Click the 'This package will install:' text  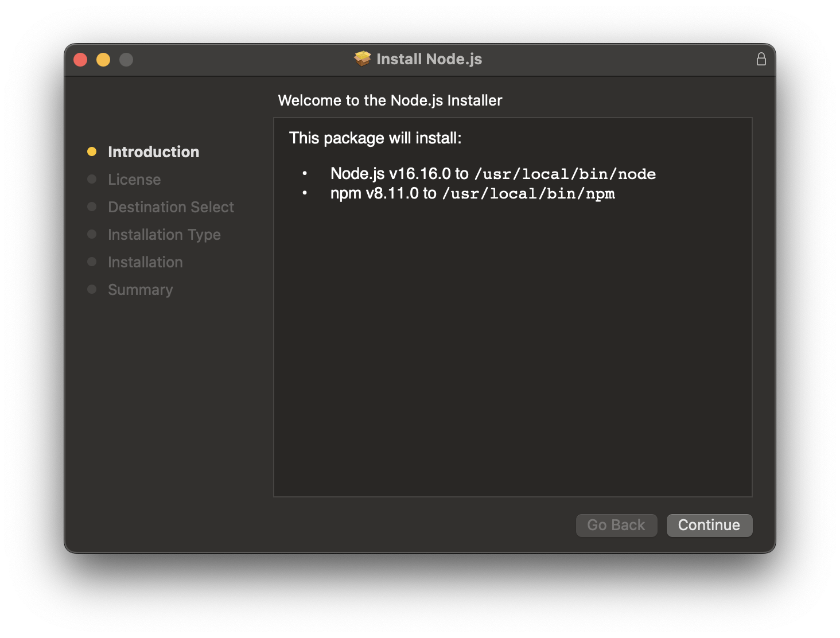coord(375,138)
